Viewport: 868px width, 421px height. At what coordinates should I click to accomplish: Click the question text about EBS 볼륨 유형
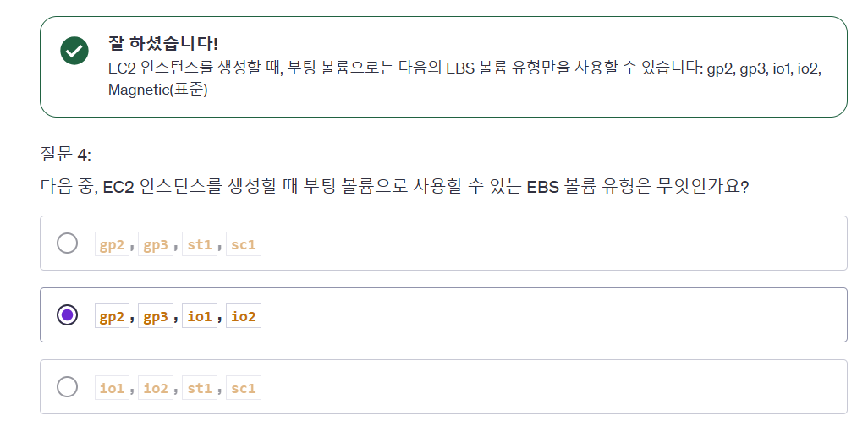click(395, 187)
